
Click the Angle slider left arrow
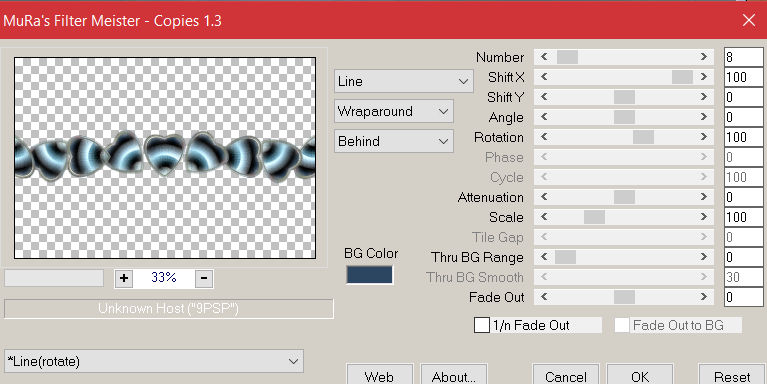click(x=544, y=117)
